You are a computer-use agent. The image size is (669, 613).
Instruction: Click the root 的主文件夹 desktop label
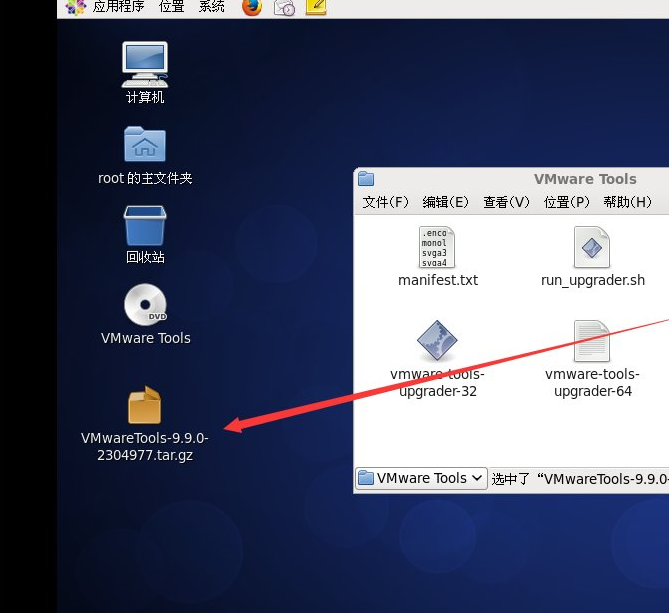(145, 178)
